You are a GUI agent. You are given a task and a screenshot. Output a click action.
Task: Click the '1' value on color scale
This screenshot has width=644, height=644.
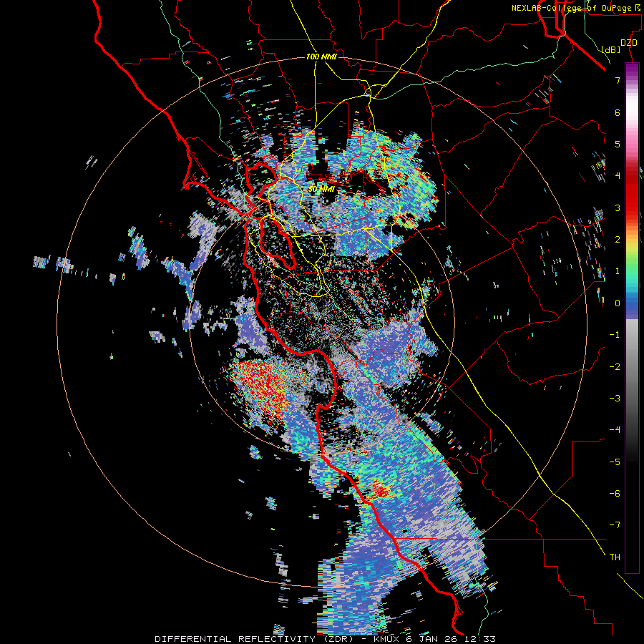[x=618, y=271]
